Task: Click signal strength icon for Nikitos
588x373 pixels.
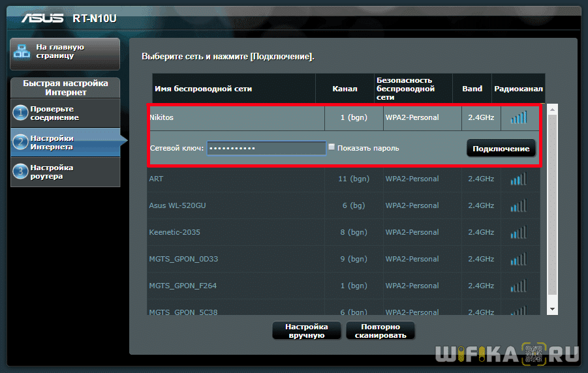Action: (x=518, y=117)
